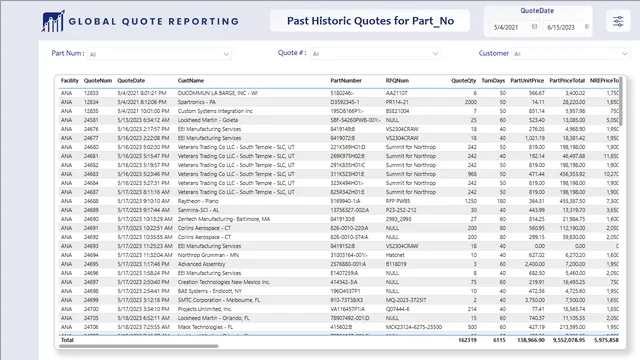
Task: Expand the Part Num dropdown
Action: (226, 54)
